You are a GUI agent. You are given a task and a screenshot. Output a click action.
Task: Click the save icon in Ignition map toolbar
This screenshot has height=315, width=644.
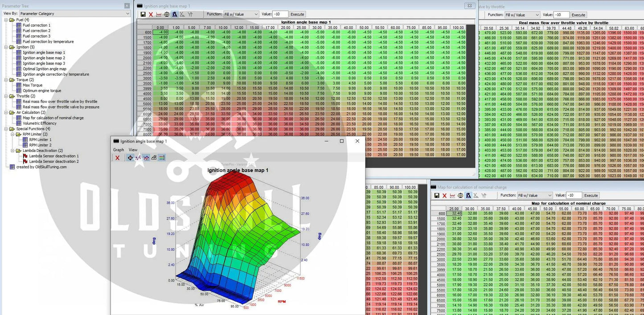click(143, 14)
